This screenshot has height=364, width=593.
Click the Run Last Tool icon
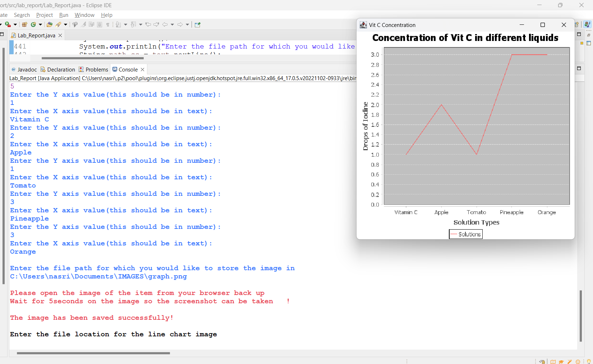(8, 24)
